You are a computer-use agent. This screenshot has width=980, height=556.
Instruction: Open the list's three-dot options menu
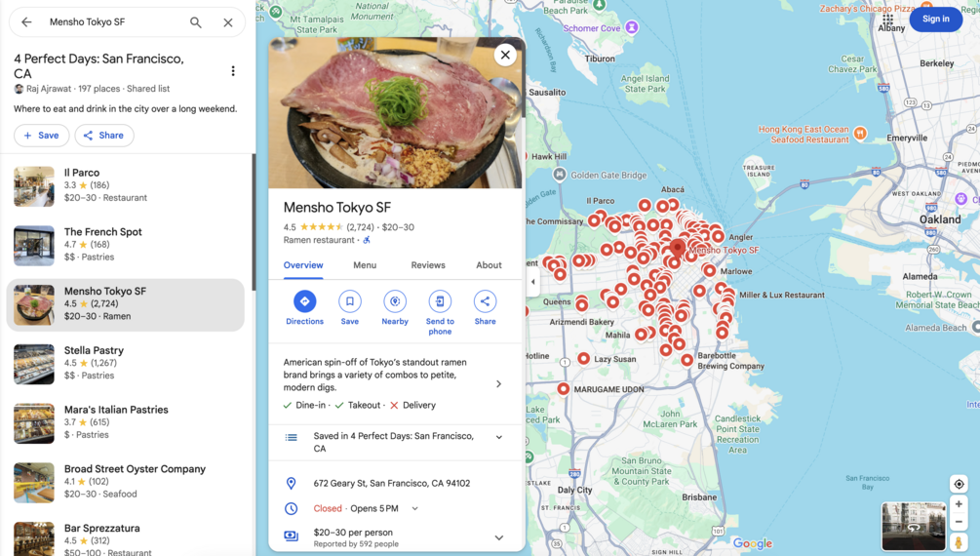[x=233, y=71]
